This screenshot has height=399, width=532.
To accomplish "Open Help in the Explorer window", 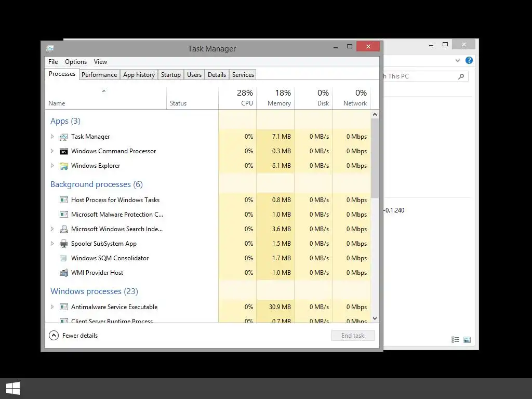I will coord(469,60).
